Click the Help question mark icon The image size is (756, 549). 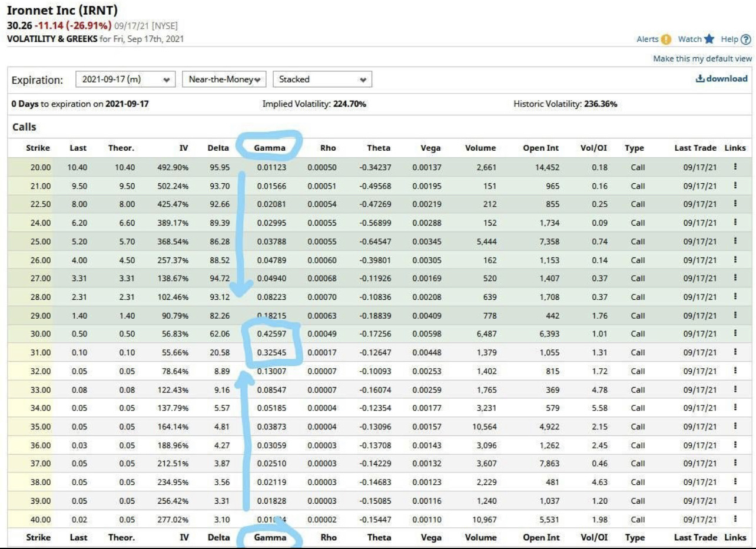pos(746,39)
